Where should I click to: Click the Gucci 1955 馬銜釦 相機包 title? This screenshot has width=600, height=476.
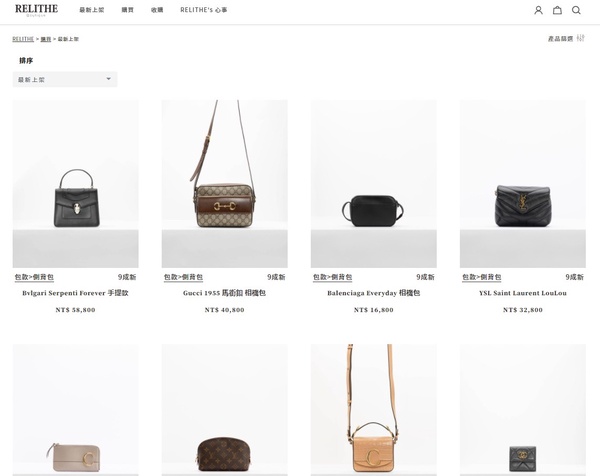(x=224, y=293)
